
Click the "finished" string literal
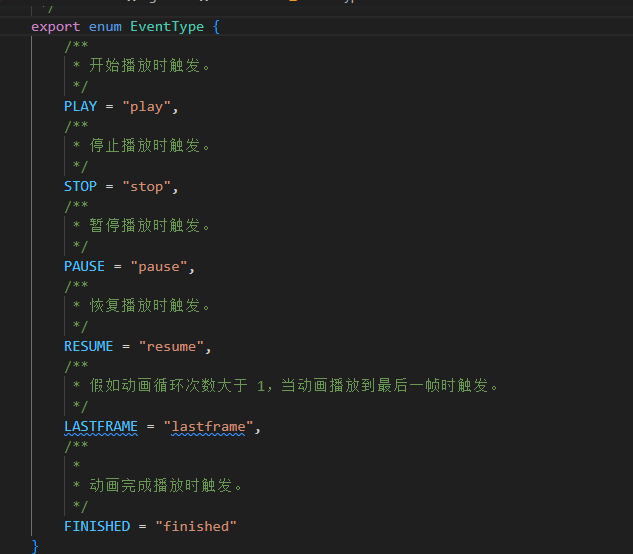tap(196, 527)
